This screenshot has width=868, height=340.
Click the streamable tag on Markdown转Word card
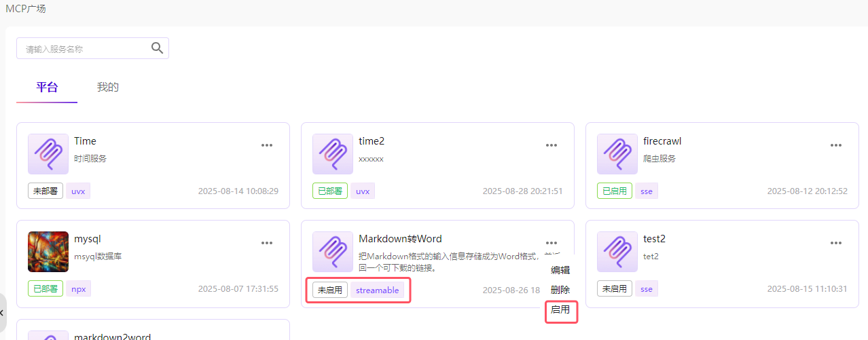tap(378, 290)
